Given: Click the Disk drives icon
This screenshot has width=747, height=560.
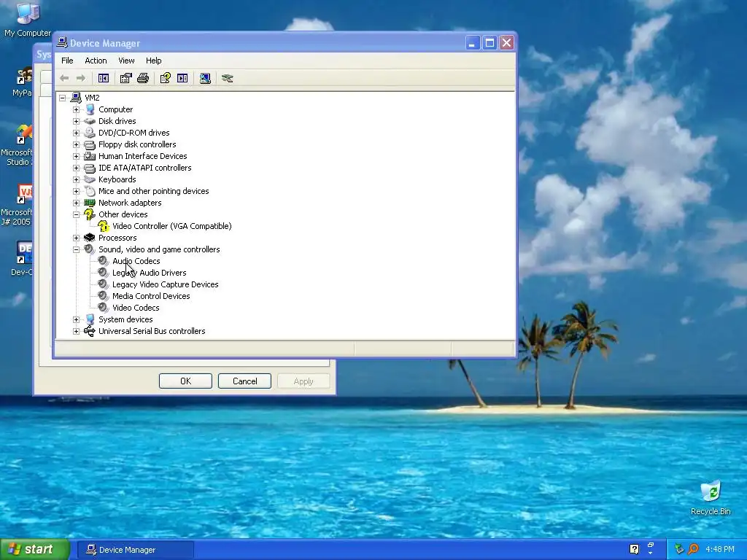Looking at the screenshot, I should pyautogui.click(x=90, y=121).
